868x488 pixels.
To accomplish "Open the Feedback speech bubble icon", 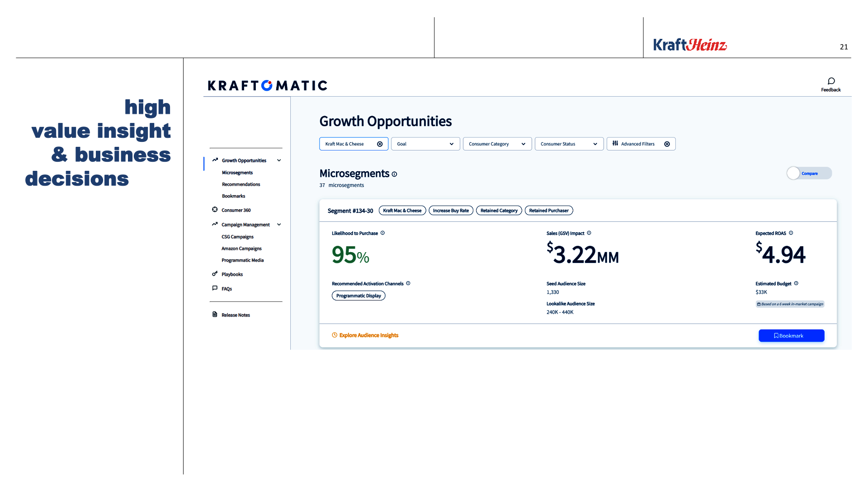I will coord(831,81).
